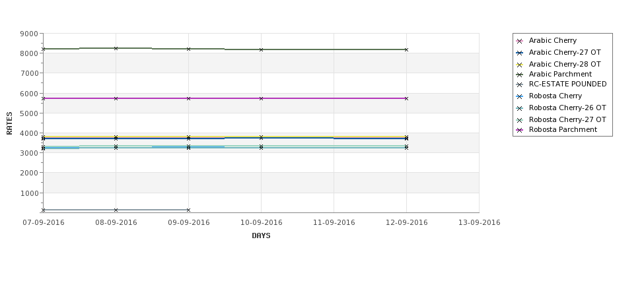Click the RATES y-axis title

pos(9,123)
